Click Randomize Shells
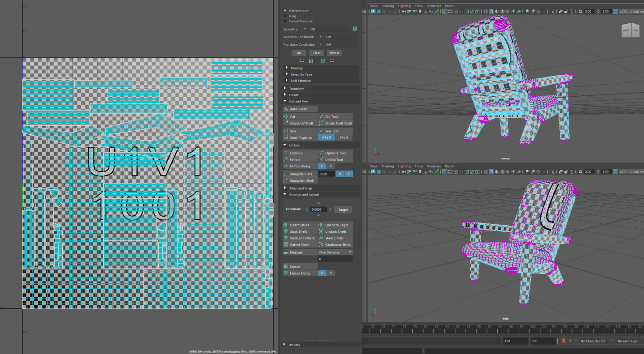 [335, 244]
